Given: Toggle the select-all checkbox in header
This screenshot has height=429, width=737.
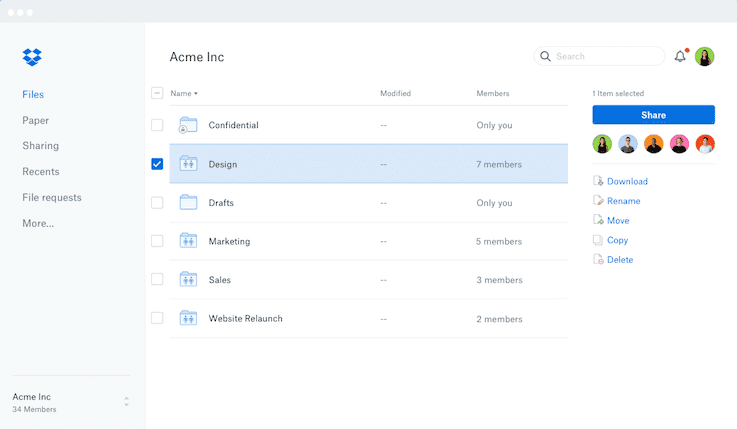Looking at the screenshot, I should point(157,93).
